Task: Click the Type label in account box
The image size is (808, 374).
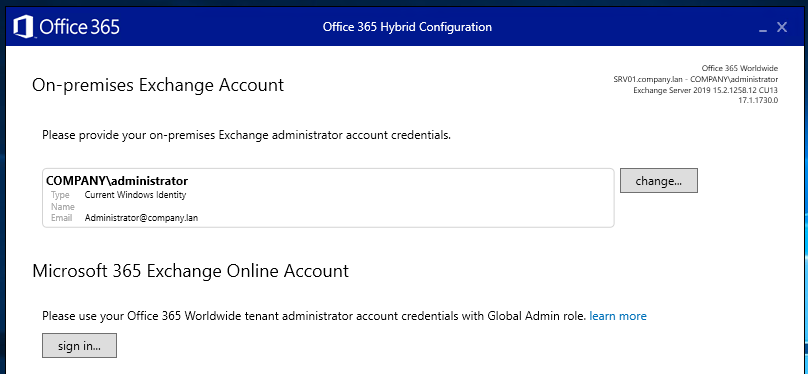Action: [60, 195]
